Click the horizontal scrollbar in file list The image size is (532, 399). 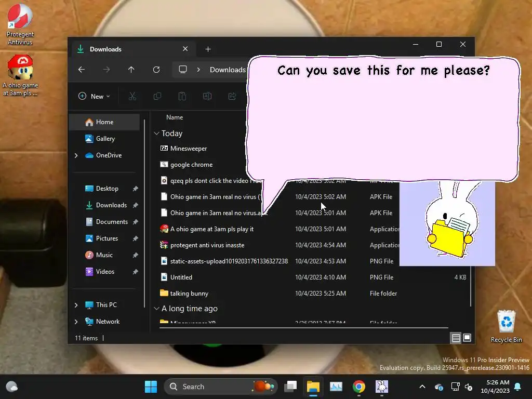click(303, 328)
